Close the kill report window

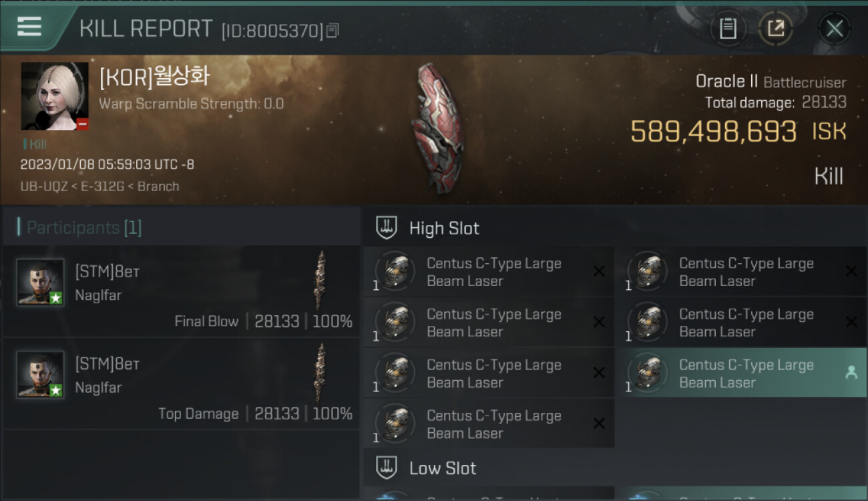[835, 29]
